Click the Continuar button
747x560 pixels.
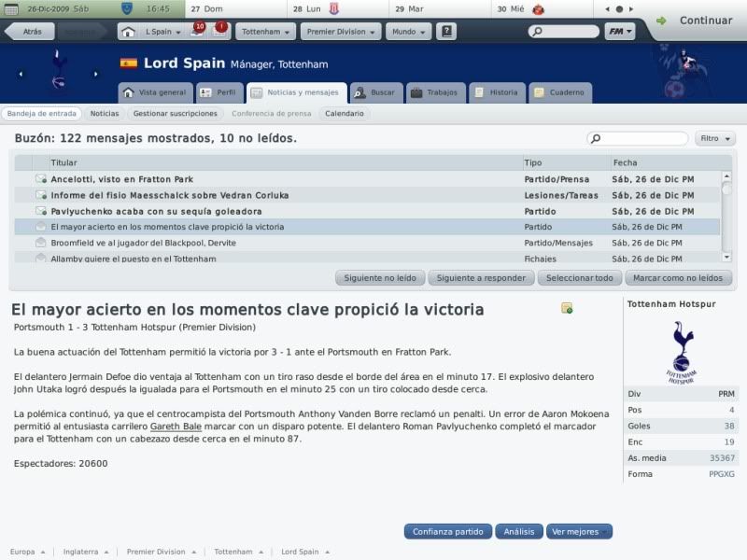tap(706, 21)
